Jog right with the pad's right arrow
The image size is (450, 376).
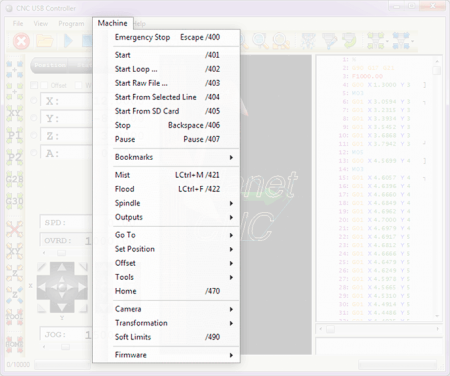click(x=82, y=287)
